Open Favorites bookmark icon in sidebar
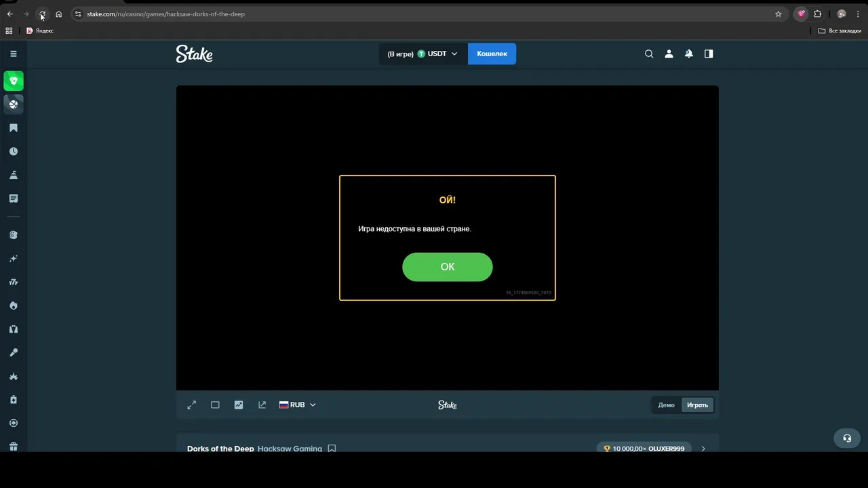The height and width of the screenshot is (488, 868). pos(14,128)
